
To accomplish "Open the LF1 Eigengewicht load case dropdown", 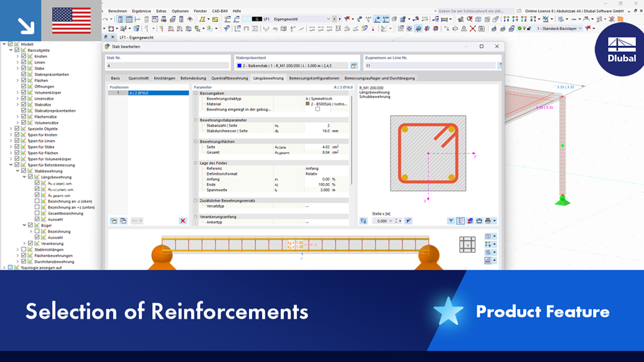I will pos(328,19).
